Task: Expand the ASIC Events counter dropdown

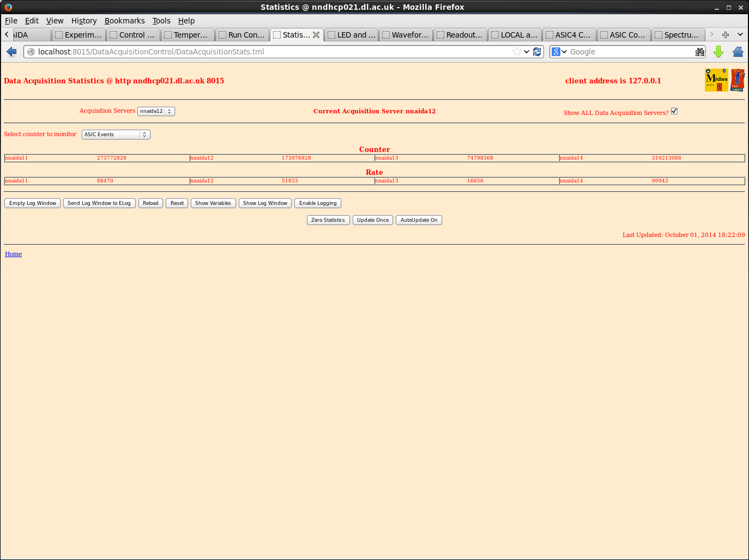Action: tap(116, 135)
